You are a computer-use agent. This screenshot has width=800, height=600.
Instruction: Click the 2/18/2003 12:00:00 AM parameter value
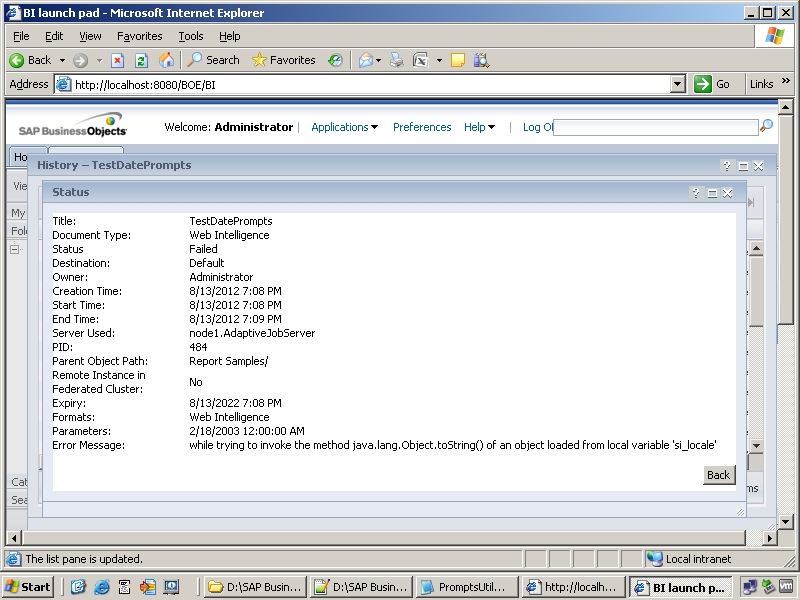tap(247, 431)
